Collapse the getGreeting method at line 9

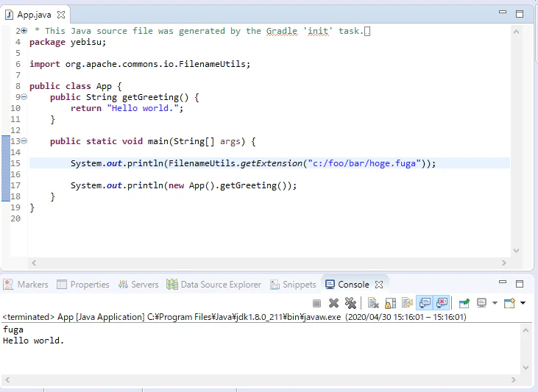tap(24, 97)
